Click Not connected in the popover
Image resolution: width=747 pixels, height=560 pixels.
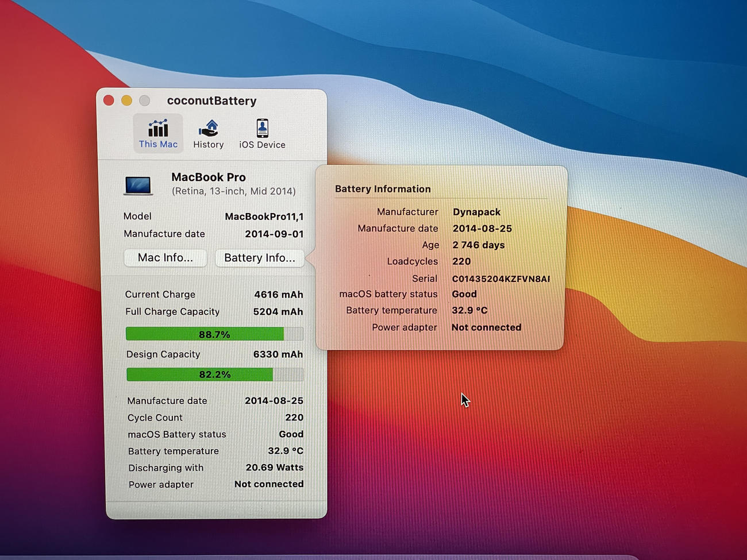click(x=486, y=327)
